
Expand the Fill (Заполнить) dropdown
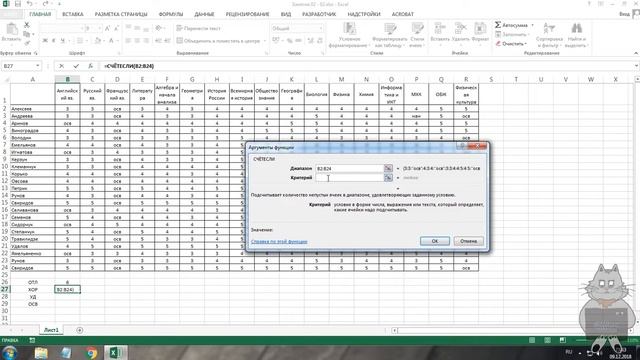click(x=529, y=34)
